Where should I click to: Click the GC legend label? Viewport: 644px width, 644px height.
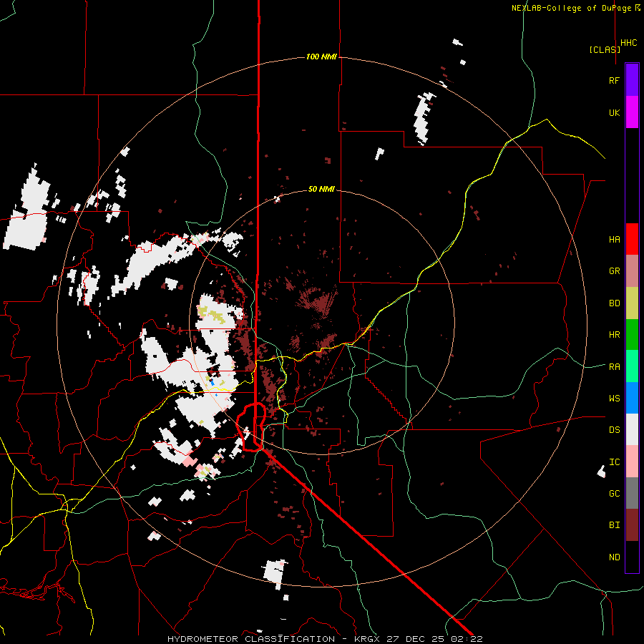tap(614, 494)
